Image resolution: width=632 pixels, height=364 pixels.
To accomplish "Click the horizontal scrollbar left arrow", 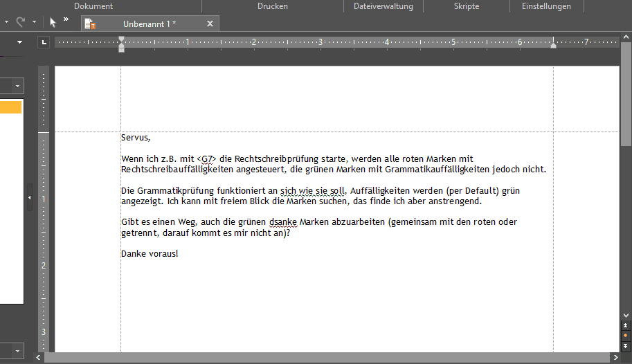I will click(x=38, y=358).
